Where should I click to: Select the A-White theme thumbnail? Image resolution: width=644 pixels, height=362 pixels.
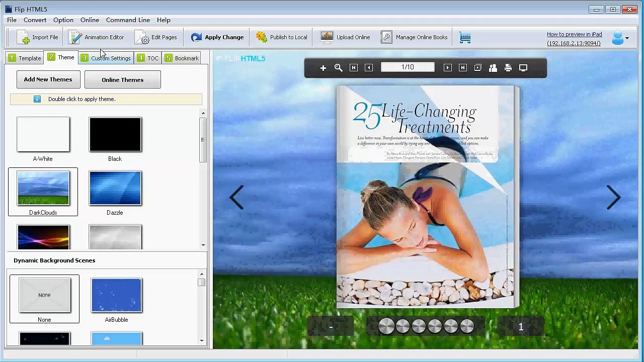pos(43,134)
